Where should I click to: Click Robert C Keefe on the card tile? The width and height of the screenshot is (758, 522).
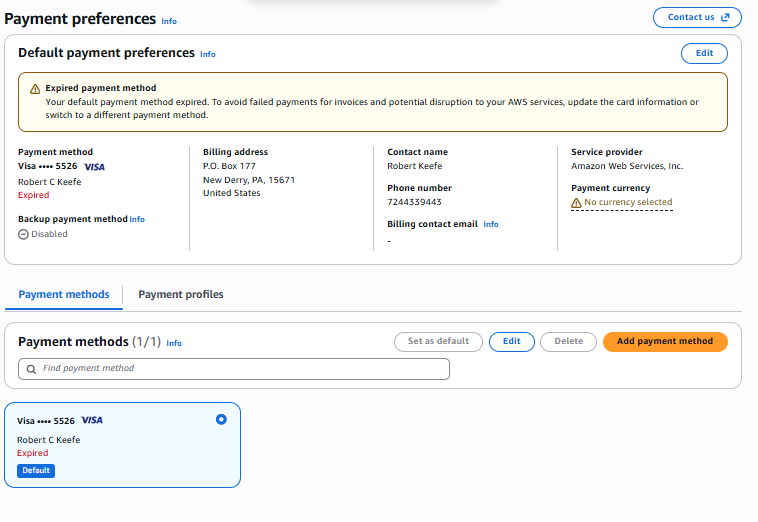click(x=48, y=440)
